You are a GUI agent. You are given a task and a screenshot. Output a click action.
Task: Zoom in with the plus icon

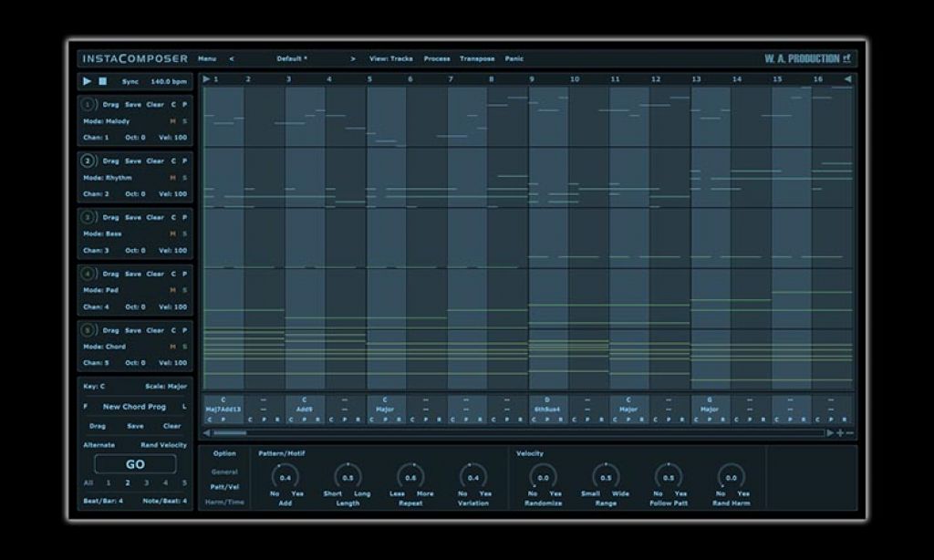pos(840,433)
